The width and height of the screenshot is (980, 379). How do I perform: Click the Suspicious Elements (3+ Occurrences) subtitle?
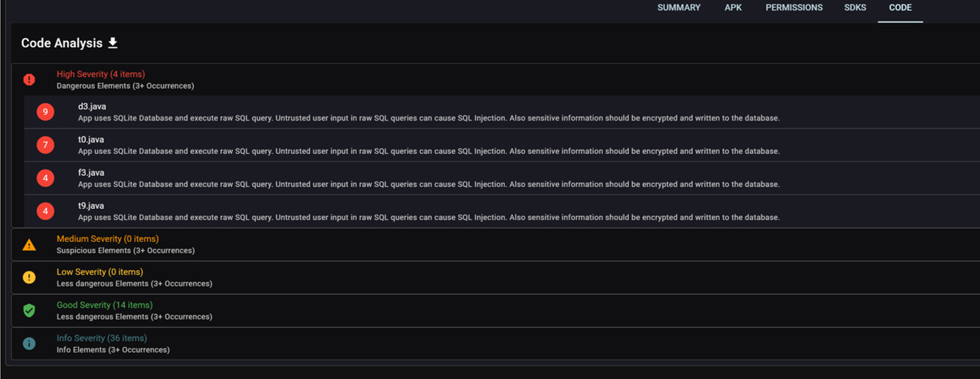click(125, 251)
